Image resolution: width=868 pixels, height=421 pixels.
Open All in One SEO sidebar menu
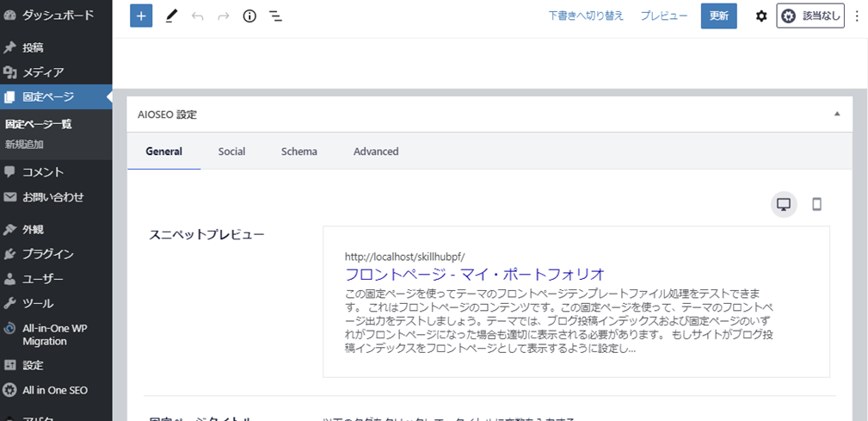pyautogui.click(x=56, y=390)
